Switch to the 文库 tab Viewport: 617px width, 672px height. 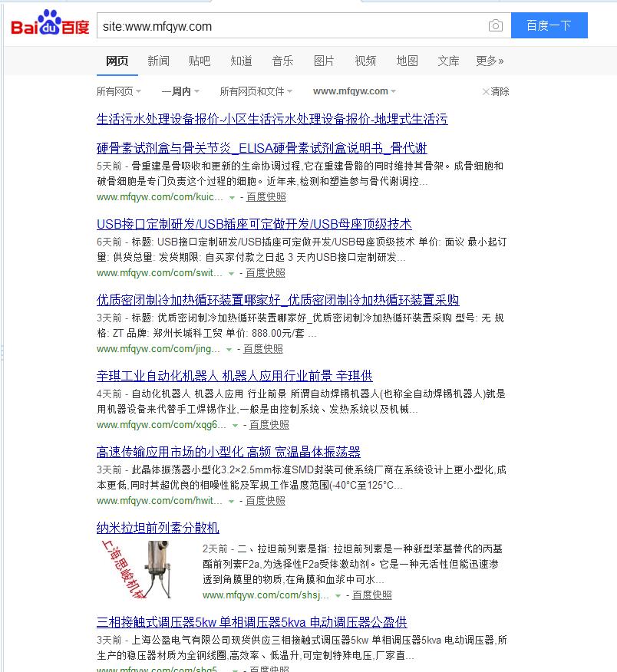(x=448, y=61)
